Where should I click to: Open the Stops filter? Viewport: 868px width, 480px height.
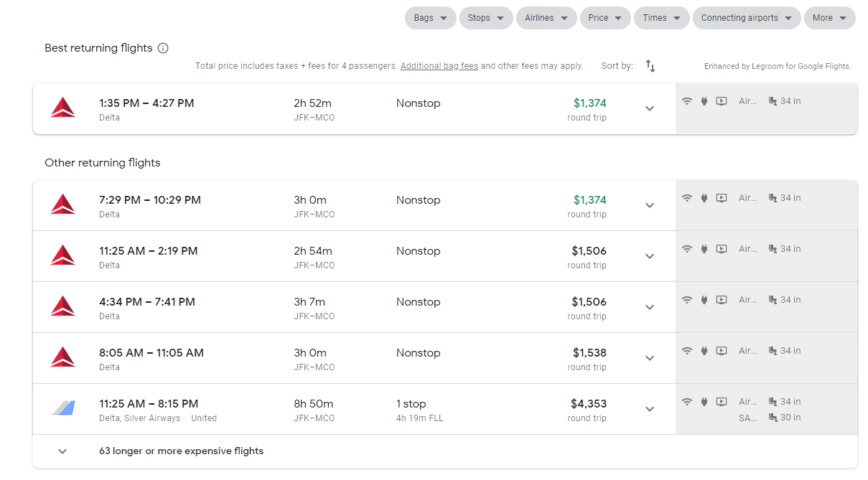coord(485,18)
